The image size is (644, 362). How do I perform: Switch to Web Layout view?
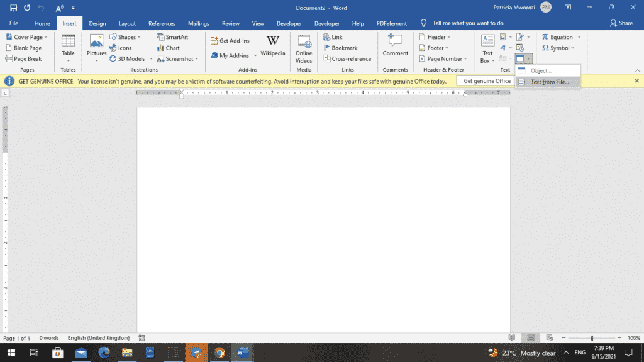pyautogui.click(x=550, y=338)
